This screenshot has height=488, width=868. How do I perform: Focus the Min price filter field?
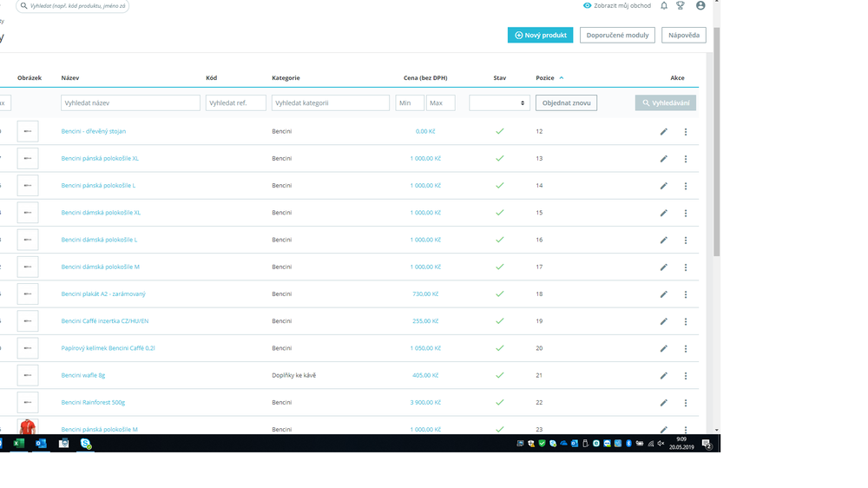[x=410, y=103]
